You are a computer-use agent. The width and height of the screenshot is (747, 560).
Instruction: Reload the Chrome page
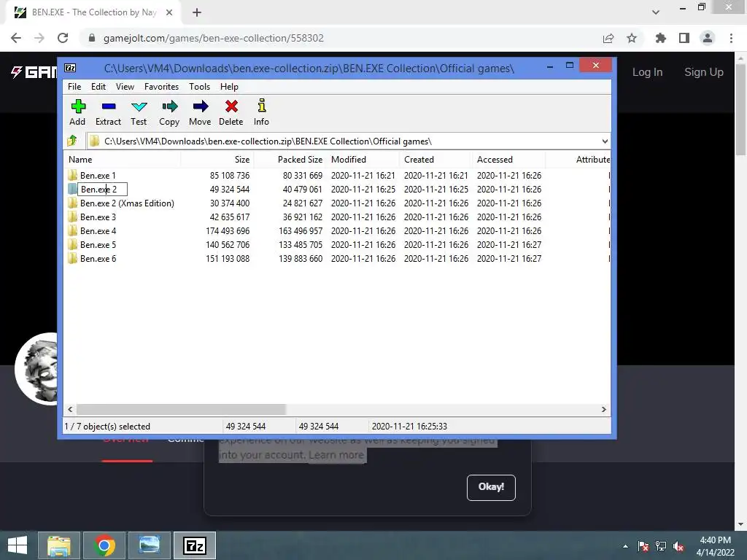click(x=63, y=38)
